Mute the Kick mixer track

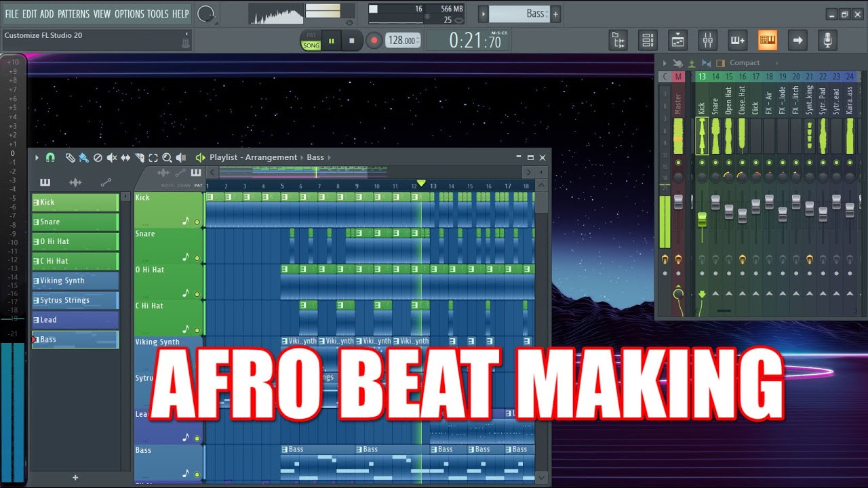702,163
